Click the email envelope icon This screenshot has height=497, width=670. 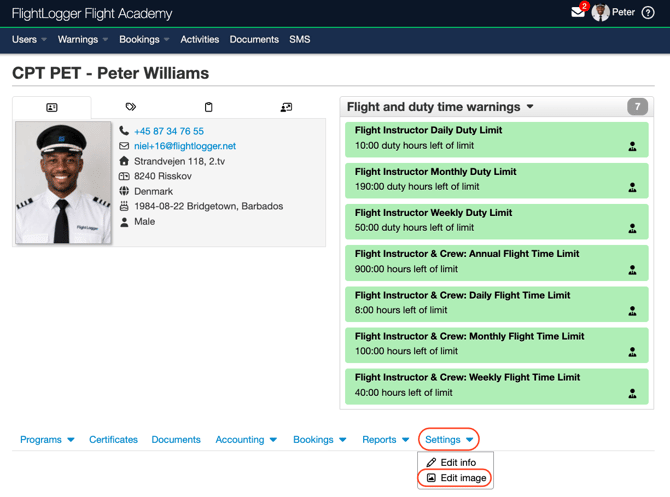coord(124,146)
